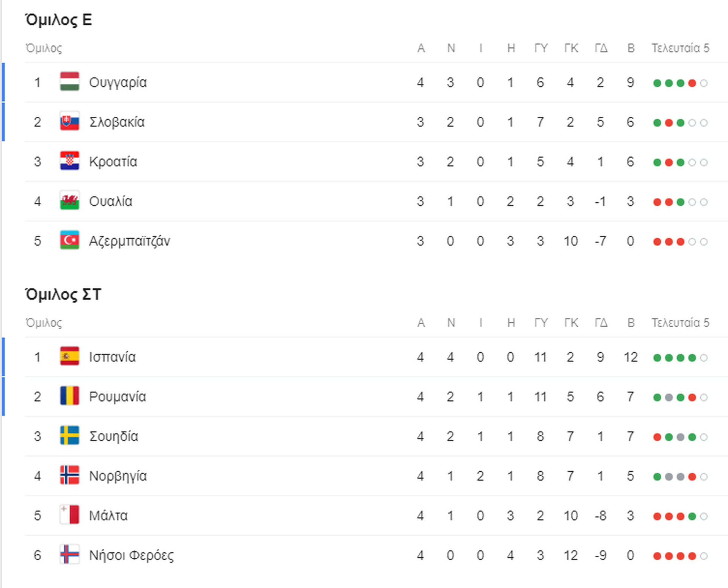Click the Malta flag icon

[70, 515]
